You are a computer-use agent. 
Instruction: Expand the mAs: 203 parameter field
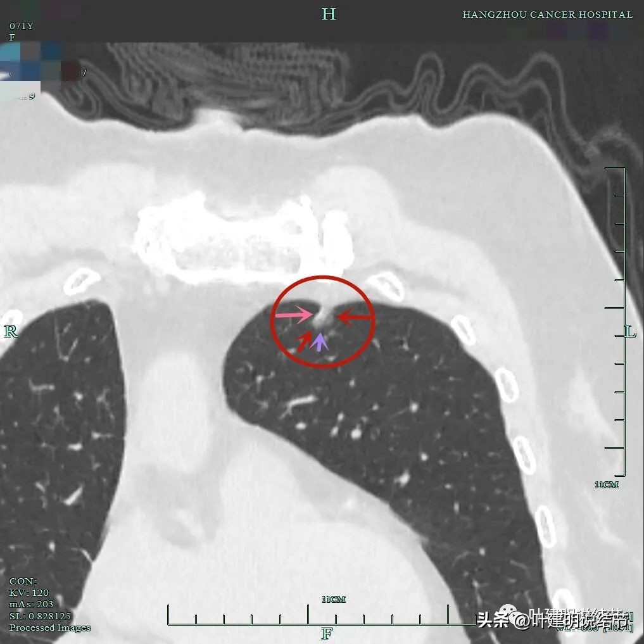30,604
